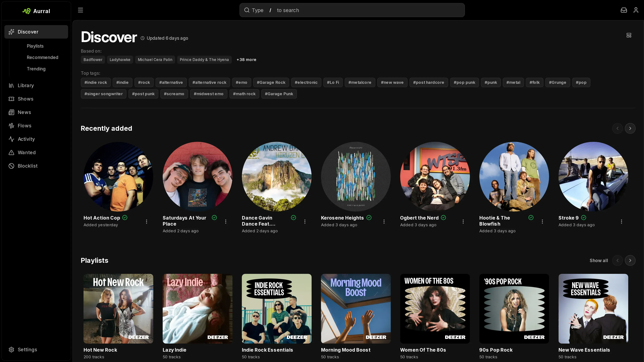Go to next Recently added page

point(630,128)
